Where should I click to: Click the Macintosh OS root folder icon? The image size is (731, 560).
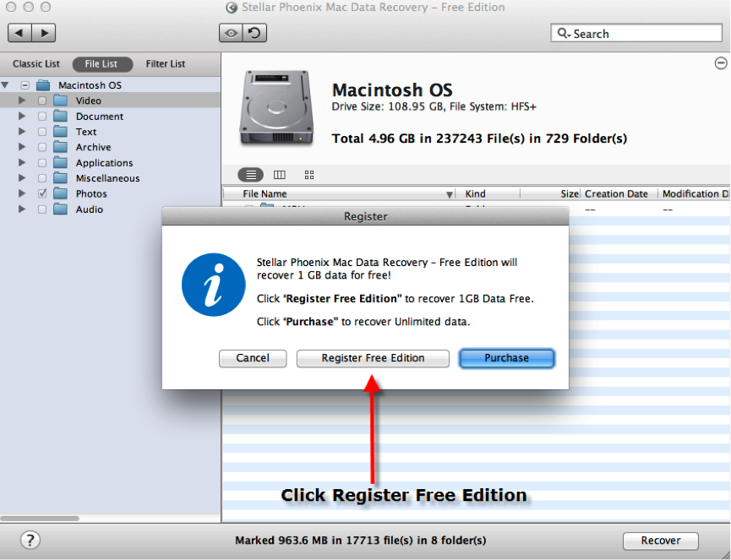[43, 84]
